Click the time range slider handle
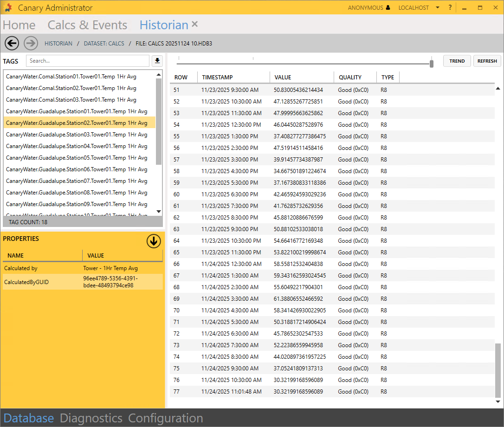Viewport: 504px width, 427px height. [432, 64]
